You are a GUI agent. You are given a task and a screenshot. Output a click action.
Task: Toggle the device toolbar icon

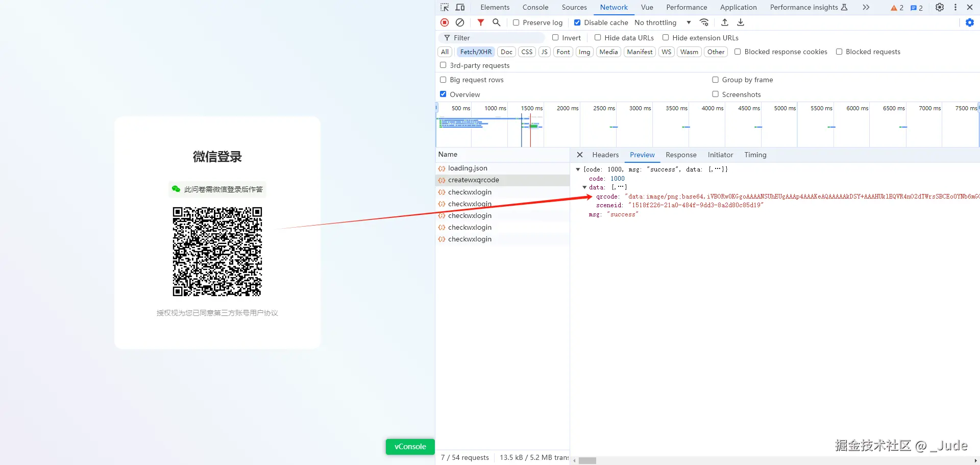point(460,7)
